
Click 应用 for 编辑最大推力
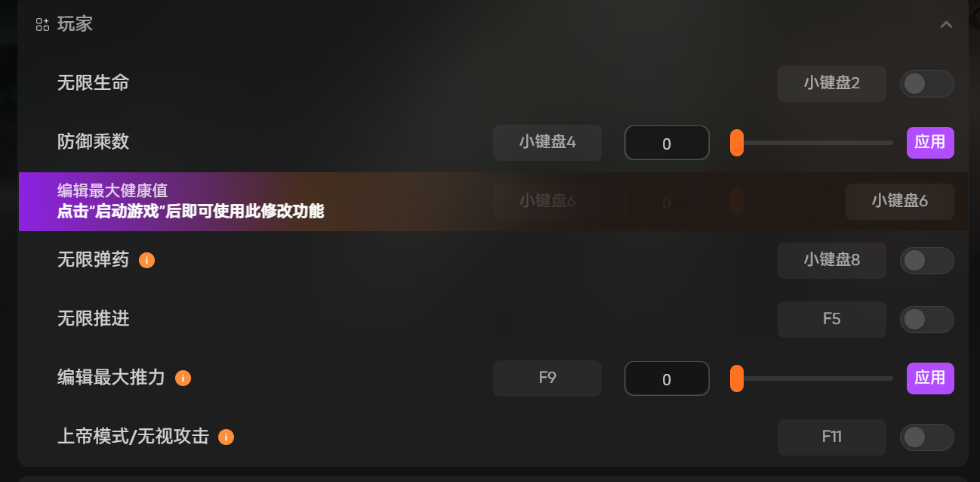[930, 378]
